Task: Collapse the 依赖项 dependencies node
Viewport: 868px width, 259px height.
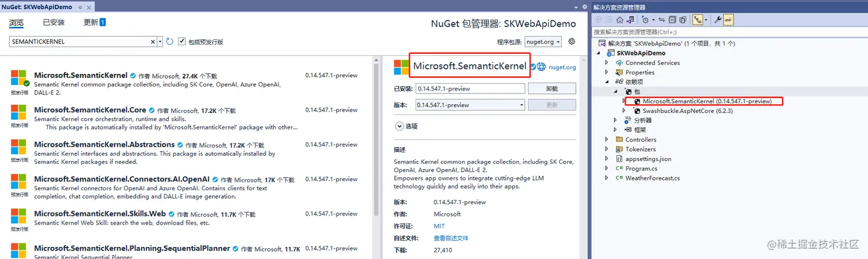Action: (607, 82)
